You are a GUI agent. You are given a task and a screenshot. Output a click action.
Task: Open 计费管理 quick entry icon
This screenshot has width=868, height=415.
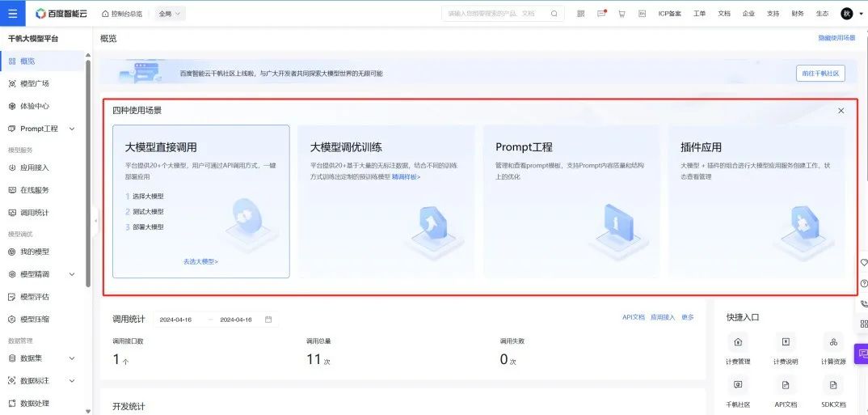(738, 342)
